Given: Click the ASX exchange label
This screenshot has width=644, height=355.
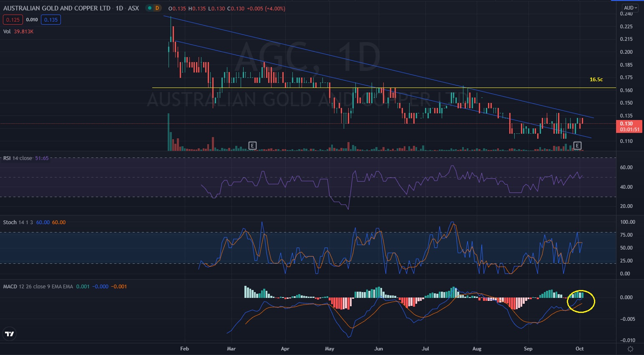Looking at the screenshot, I should coord(133,8).
